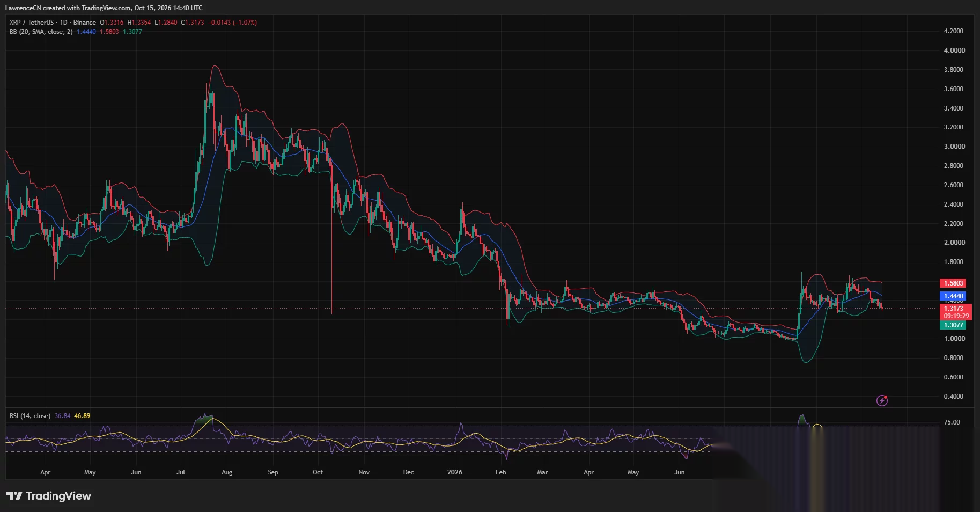The width and height of the screenshot is (980, 512).
Task: Click the RSI moving average value 46.89
Action: (82, 416)
